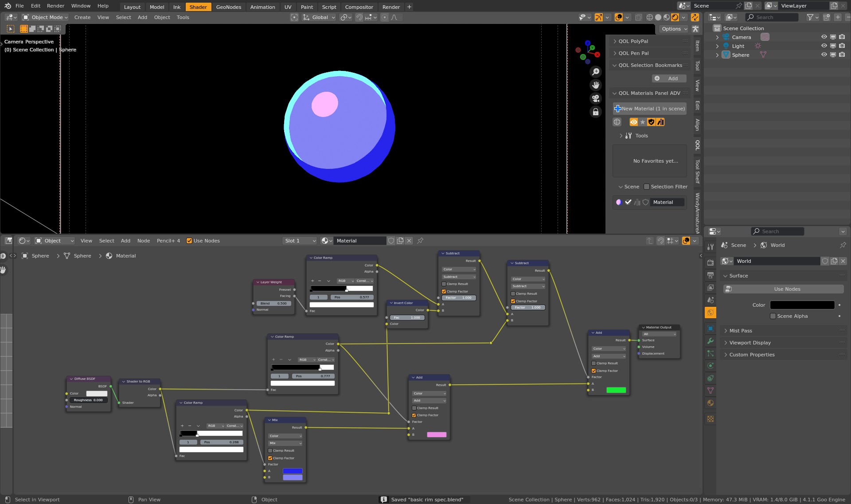Viewport: 851px width, 504px height.
Task: Click the black World Color swatch
Action: [802, 305]
